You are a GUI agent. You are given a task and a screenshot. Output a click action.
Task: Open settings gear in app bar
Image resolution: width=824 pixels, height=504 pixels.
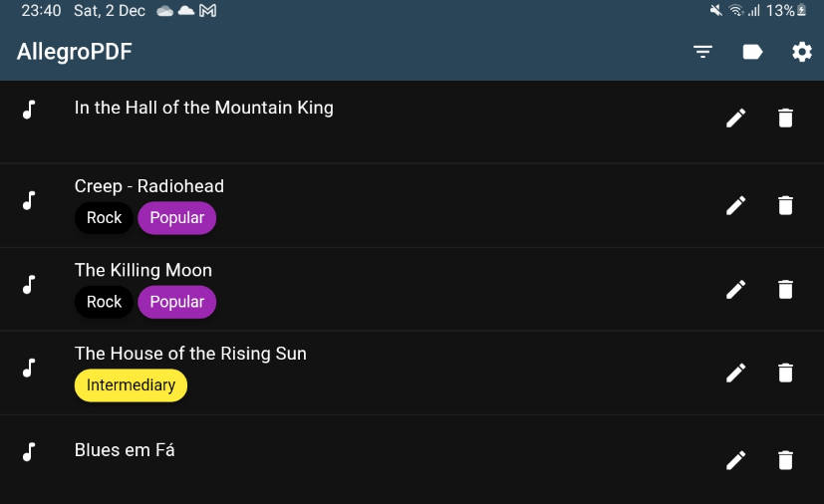coord(802,52)
